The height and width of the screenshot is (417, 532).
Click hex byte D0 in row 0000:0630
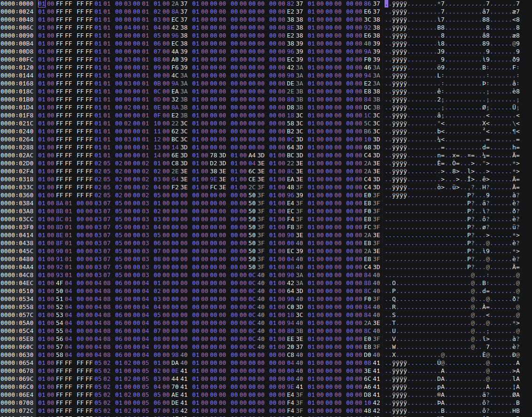368,355
